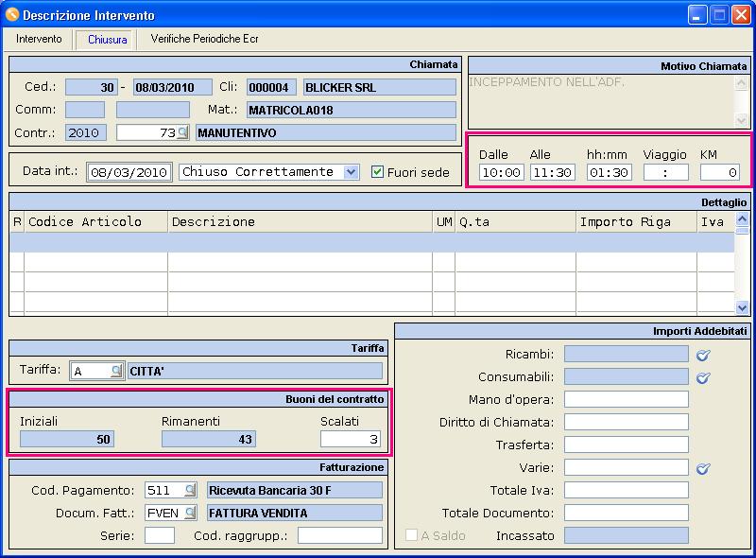The image size is (756, 558).
Task: Click the Alle time field
Action: point(552,172)
